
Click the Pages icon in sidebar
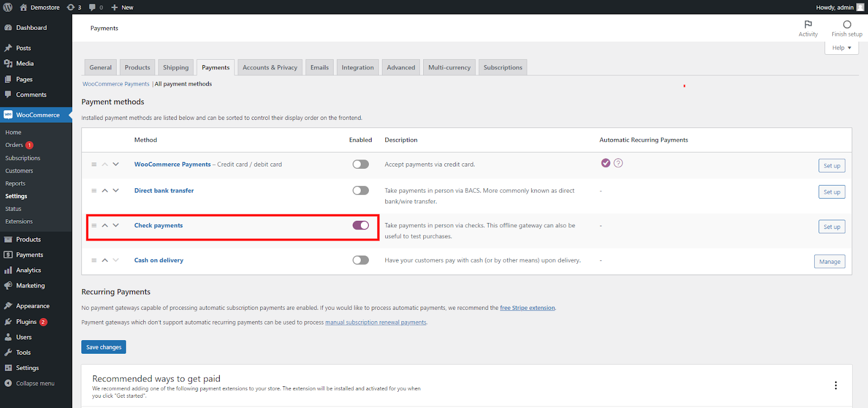pos(8,79)
